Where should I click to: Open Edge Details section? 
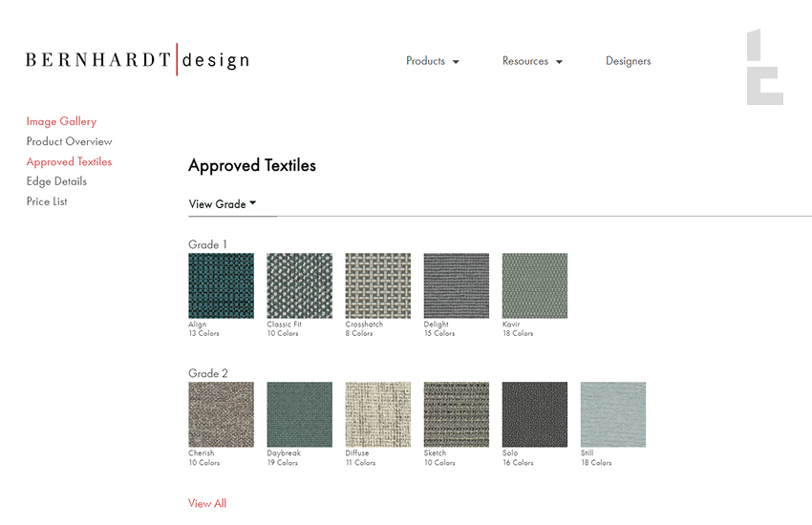[56, 181]
